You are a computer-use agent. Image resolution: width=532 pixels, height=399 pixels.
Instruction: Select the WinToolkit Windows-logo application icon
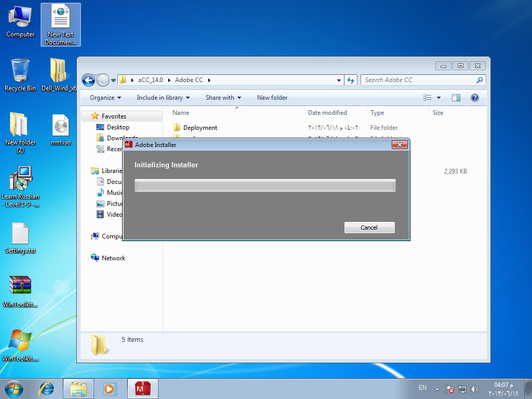(x=20, y=345)
